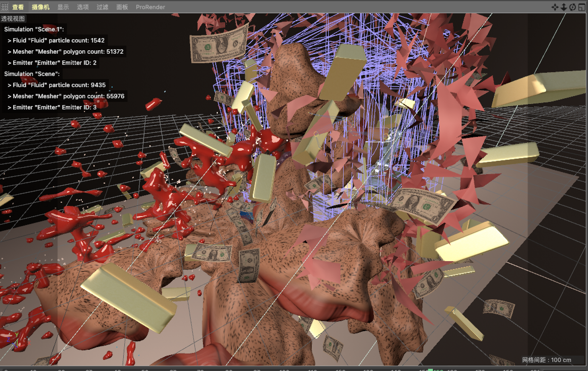This screenshot has width=588, height=371.
Task: Click the green current-frame marker on timeline
Action: click(x=430, y=370)
